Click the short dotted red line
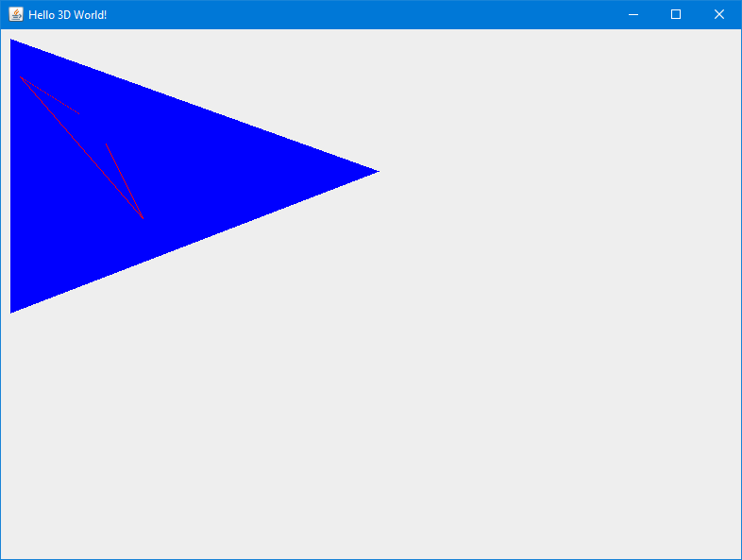742x560 pixels. 50,95
